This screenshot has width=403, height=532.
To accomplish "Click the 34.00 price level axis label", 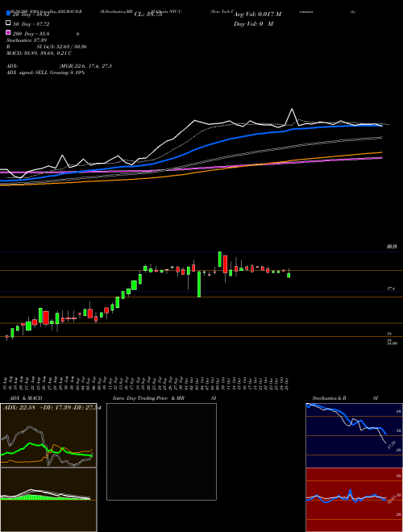I will (393, 343).
